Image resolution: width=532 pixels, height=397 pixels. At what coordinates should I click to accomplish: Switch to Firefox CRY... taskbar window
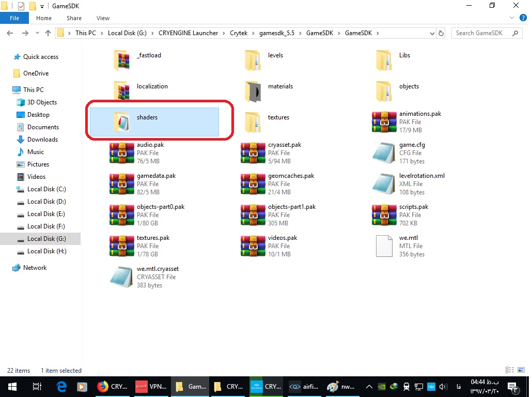112,387
